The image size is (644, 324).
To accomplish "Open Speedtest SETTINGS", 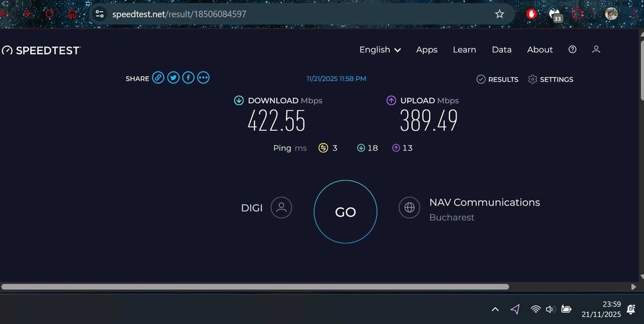I will tap(551, 79).
